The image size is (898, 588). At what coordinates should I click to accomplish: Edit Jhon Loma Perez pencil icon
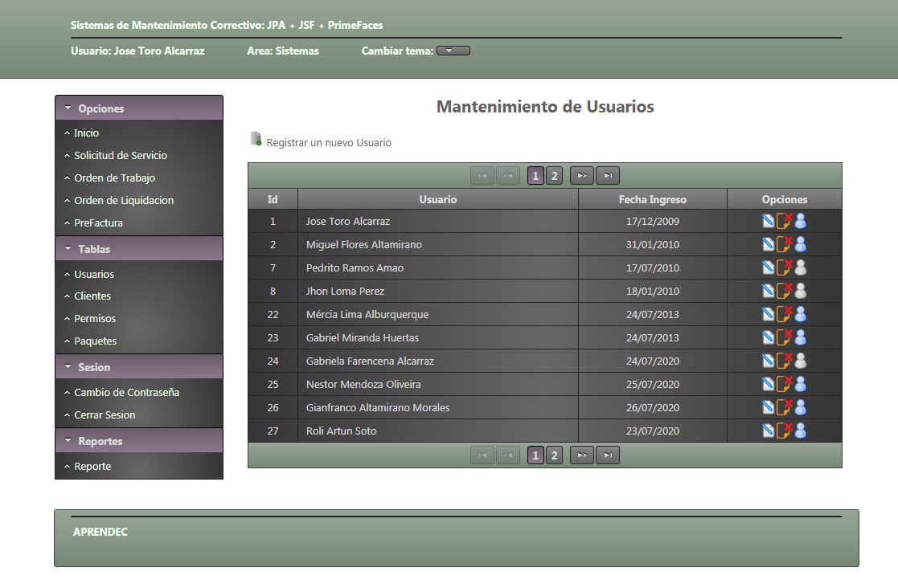point(768,291)
